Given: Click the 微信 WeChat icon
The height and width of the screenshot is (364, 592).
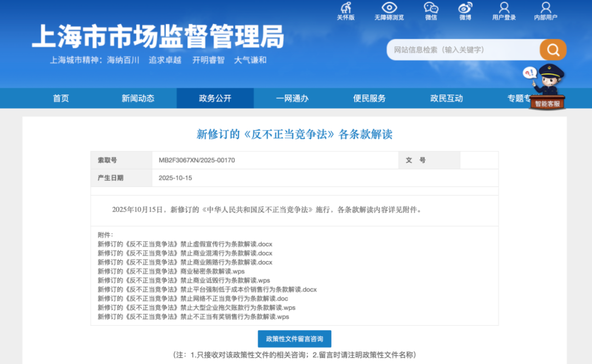Looking at the screenshot, I should click(x=431, y=8).
